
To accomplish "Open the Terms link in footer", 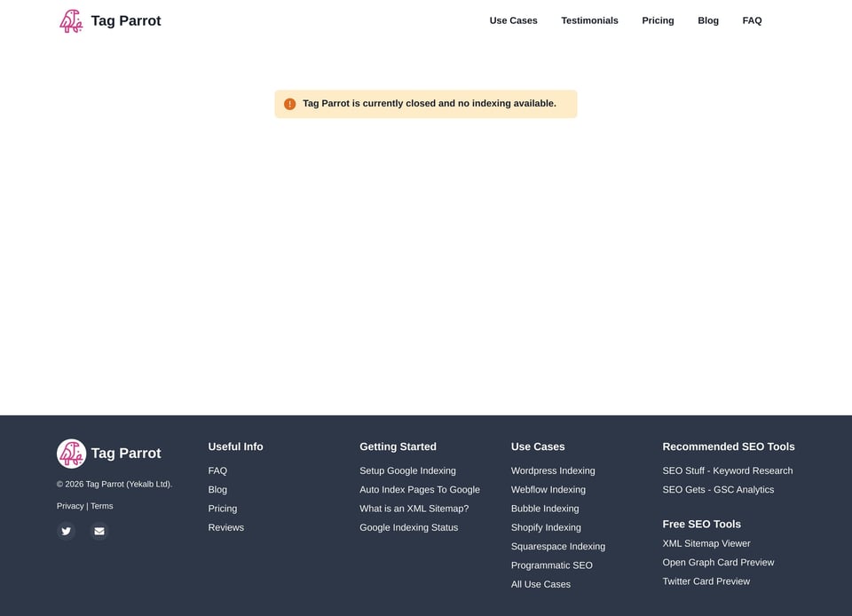I will 101,506.
